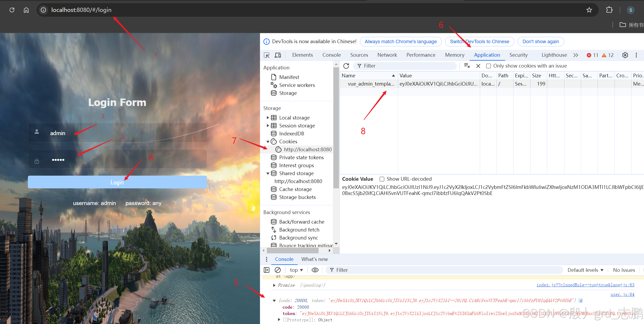Viewport: 644px width, 324px height.
Task: Switch to the Network tab
Action: coord(387,55)
